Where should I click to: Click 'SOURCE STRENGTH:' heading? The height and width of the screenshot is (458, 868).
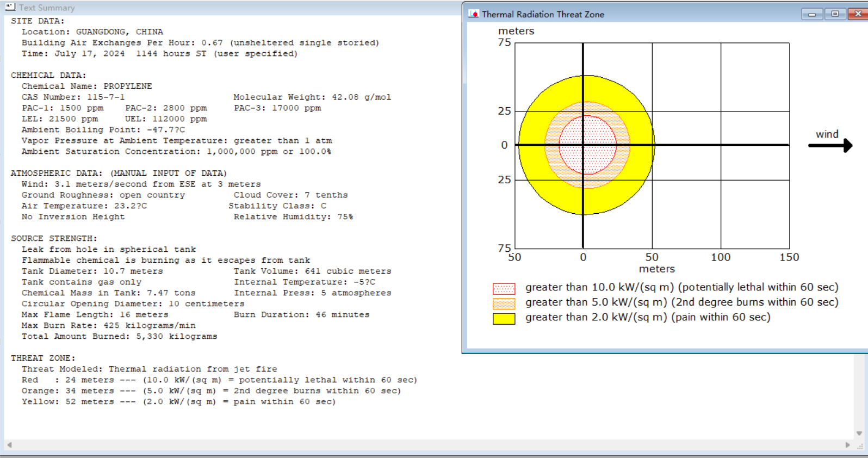click(x=54, y=238)
